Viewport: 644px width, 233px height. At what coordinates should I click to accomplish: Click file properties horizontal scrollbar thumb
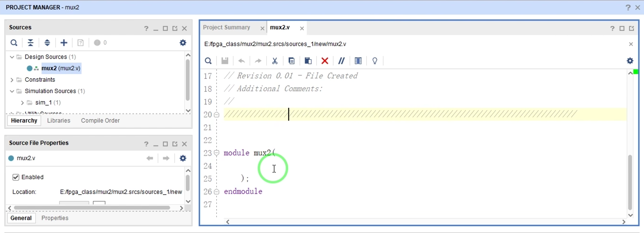(92, 208)
